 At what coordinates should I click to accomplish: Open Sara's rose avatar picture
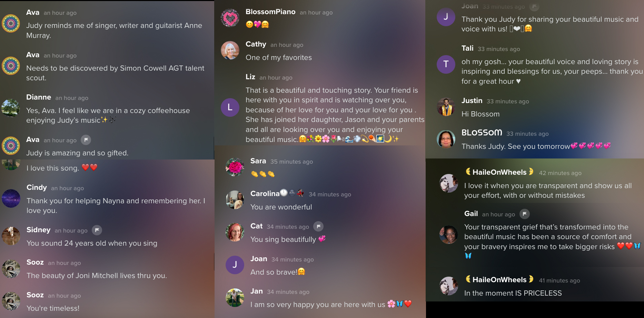point(235,167)
